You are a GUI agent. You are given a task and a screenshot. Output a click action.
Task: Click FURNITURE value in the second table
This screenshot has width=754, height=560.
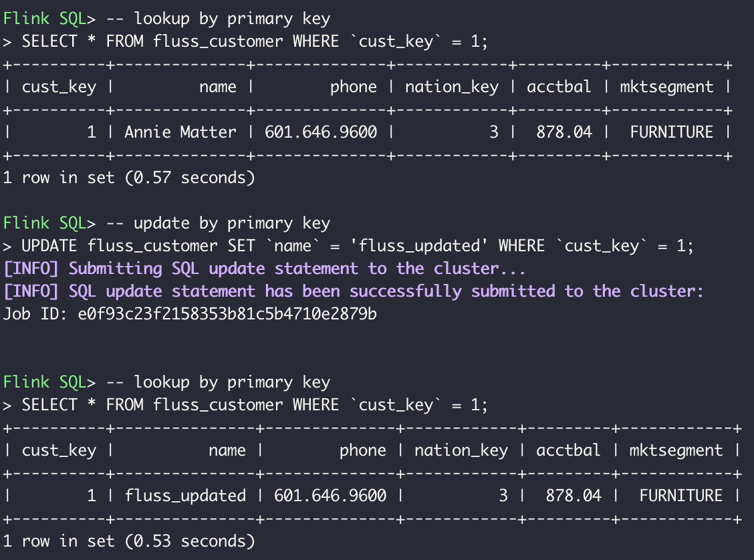point(681,495)
